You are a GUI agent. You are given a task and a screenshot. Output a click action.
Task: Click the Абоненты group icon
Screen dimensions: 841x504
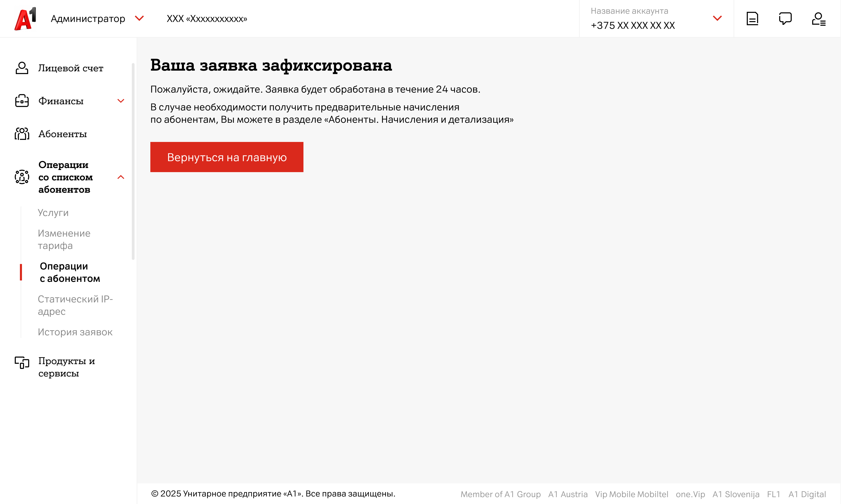point(22,134)
